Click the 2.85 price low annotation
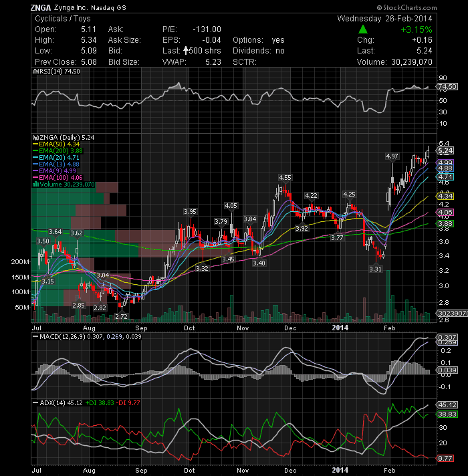468x476 pixels. pyautogui.click(x=78, y=305)
